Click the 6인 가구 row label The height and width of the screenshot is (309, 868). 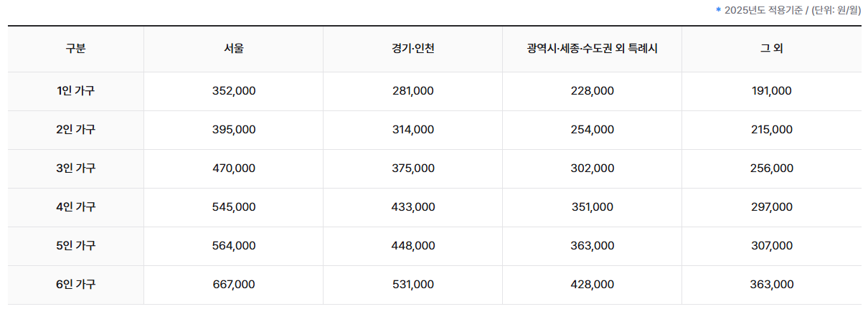click(x=75, y=285)
